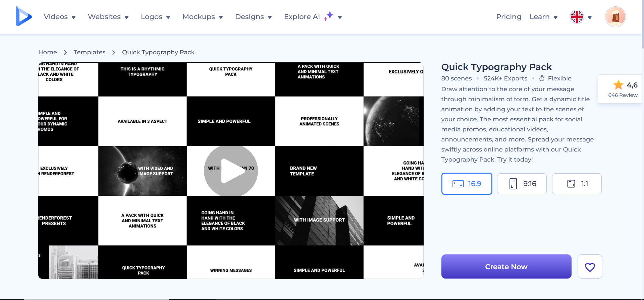Click the page vertical scrollbar
This screenshot has width=644, height=300.
click(x=643, y=24)
